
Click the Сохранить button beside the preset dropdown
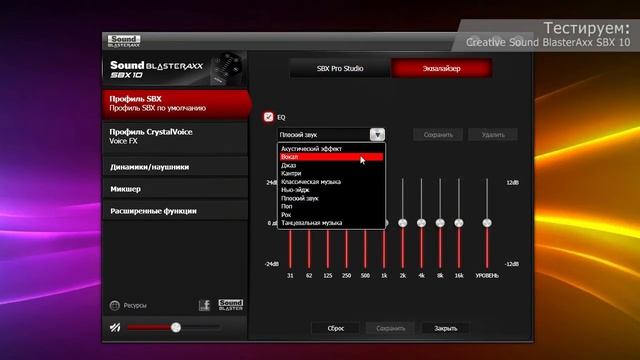point(438,135)
